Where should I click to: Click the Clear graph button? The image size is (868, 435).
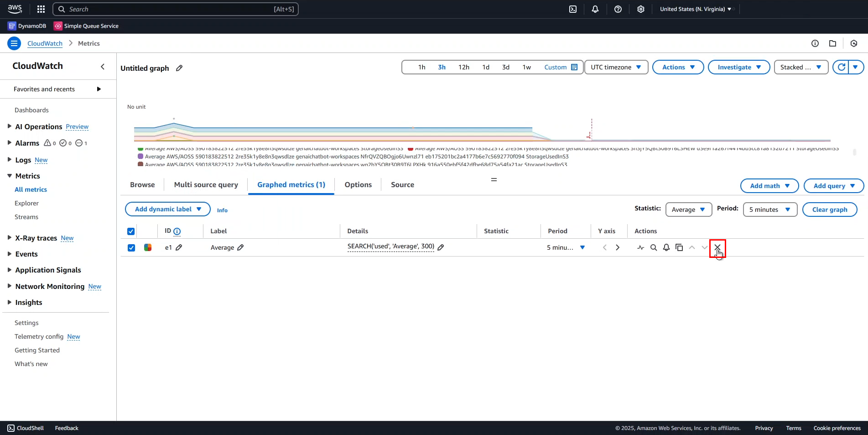coord(829,210)
